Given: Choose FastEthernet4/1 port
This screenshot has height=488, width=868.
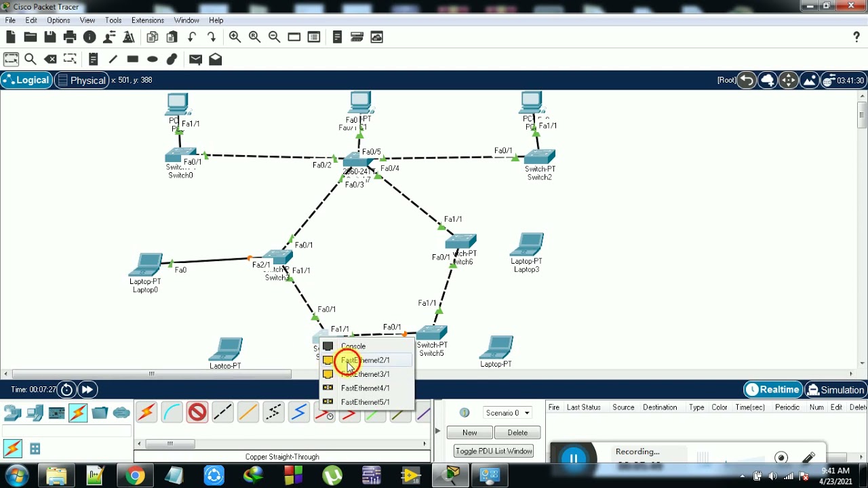Looking at the screenshot, I should point(366,388).
